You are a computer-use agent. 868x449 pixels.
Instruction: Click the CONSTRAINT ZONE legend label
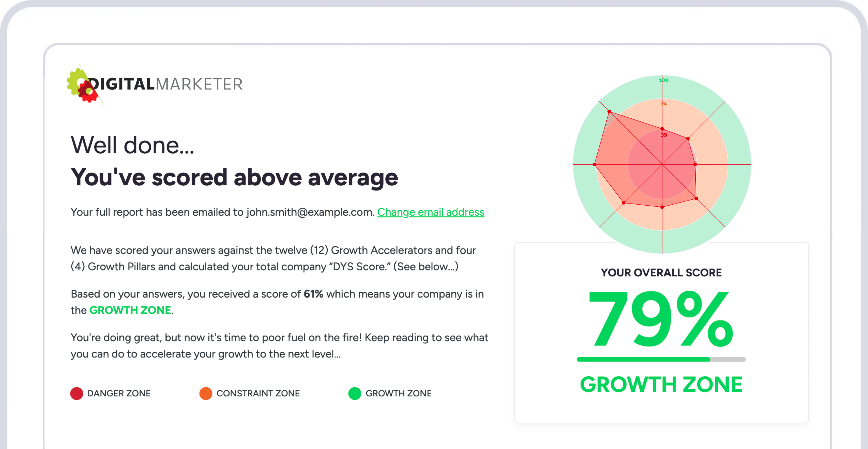[258, 393]
